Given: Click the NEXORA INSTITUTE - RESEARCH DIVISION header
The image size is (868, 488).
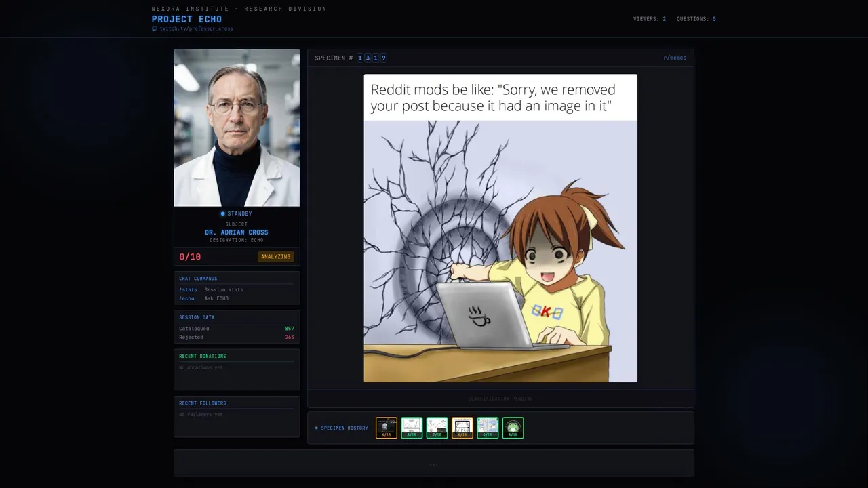Looking at the screenshot, I should tap(239, 9).
